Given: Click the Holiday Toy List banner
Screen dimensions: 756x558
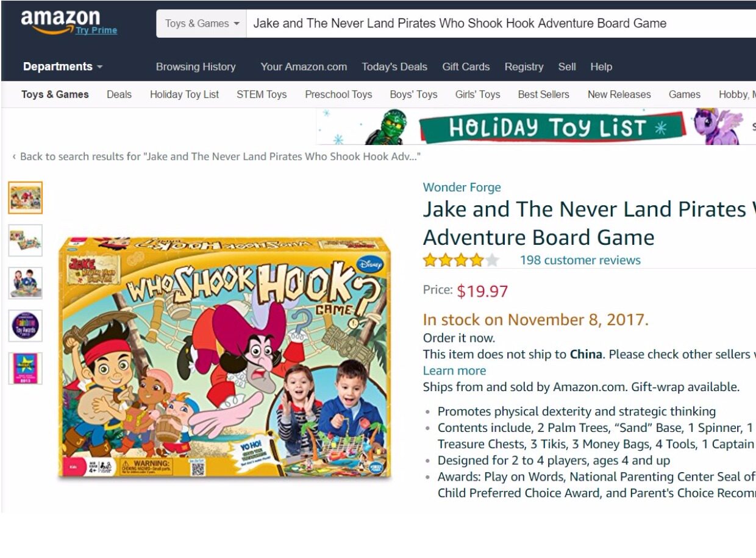Looking at the screenshot, I should [x=535, y=127].
